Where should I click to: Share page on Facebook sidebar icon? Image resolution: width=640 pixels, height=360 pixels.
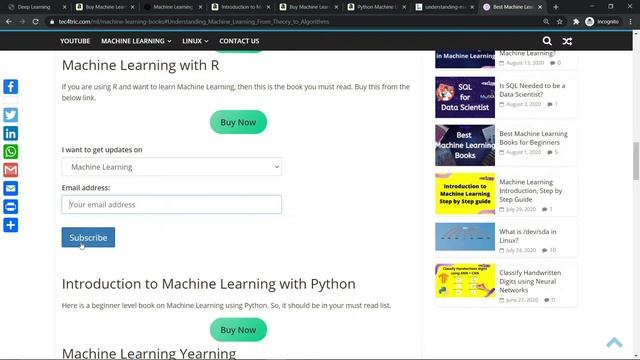click(x=11, y=87)
